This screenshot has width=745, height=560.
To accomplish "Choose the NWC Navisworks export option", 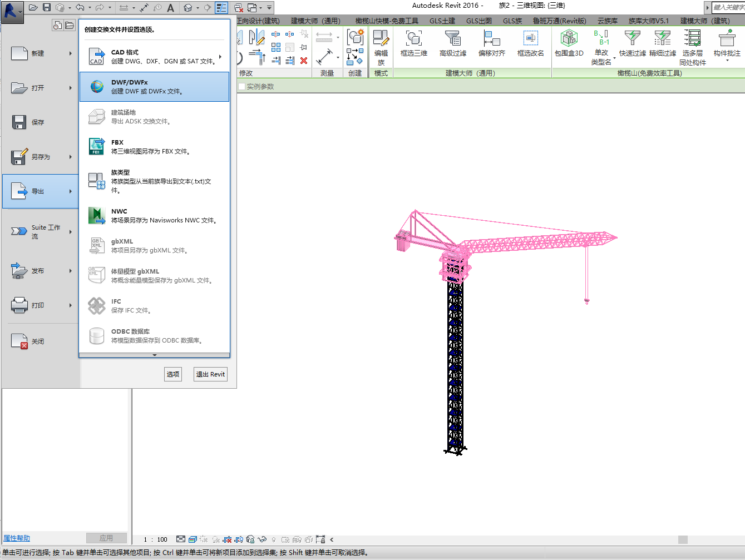I will (154, 216).
